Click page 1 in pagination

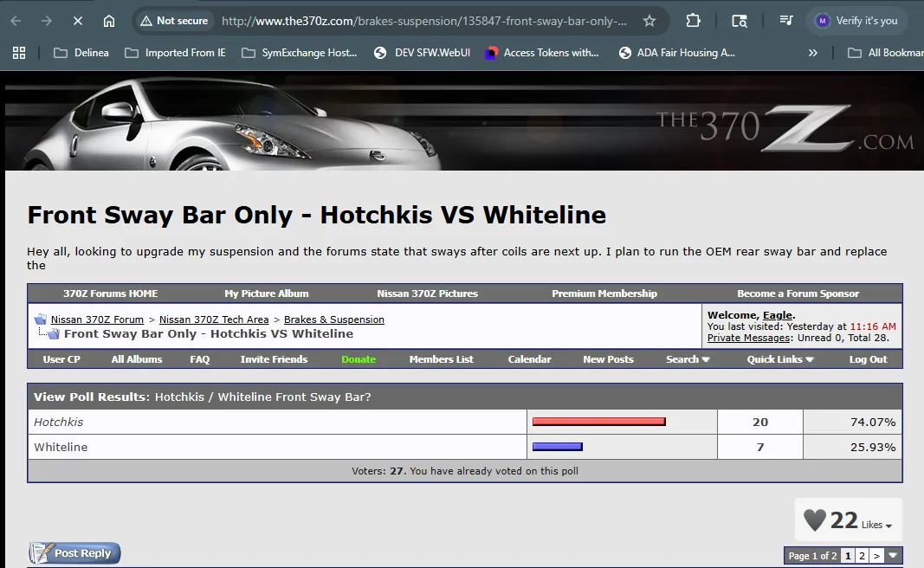848,556
